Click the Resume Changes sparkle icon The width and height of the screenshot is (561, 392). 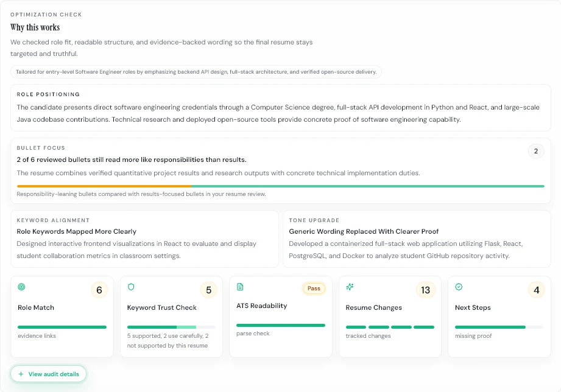click(x=350, y=287)
